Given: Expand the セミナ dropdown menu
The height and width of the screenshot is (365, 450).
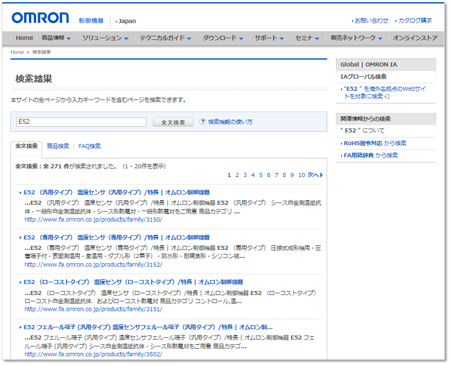Looking at the screenshot, I should 307,38.
